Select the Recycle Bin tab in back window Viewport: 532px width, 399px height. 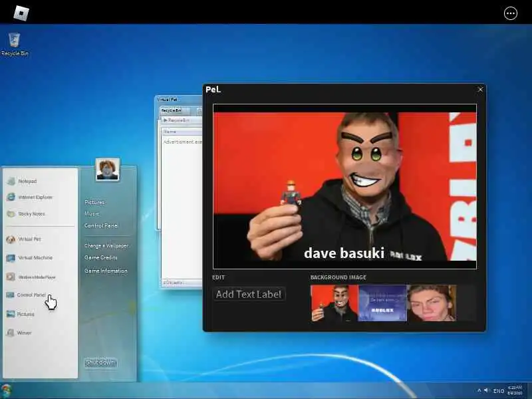[175, 110]
